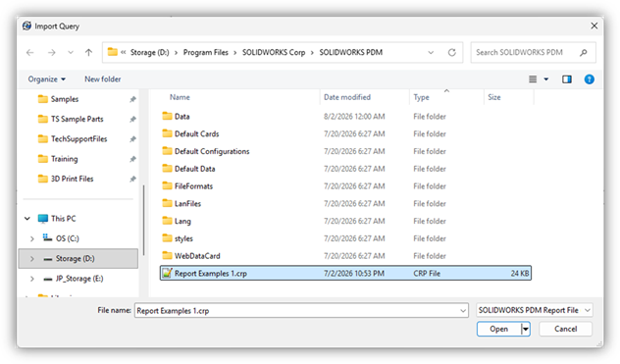Screen dimensions: 620x364
Task: Toggle the preview pane
Action: coord(567,79)
